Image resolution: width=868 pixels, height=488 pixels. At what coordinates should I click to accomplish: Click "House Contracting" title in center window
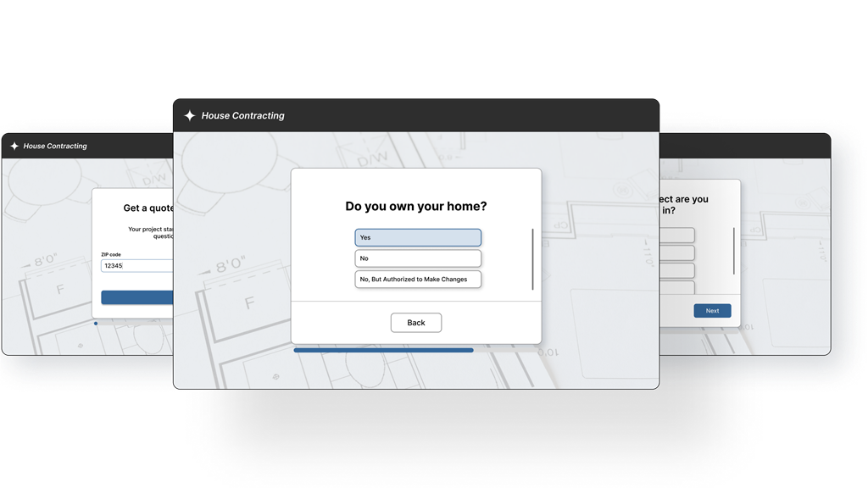242,116
